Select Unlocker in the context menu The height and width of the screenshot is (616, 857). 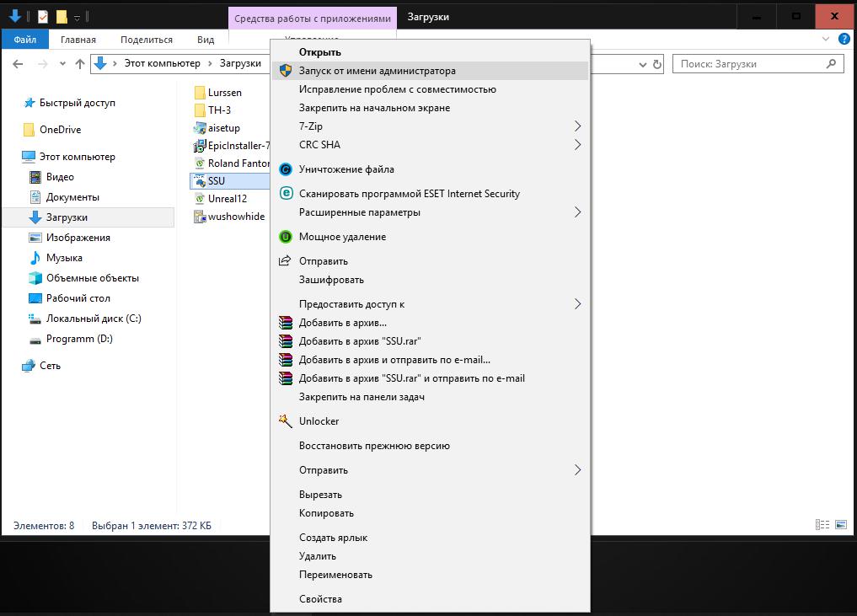(319, 421)
